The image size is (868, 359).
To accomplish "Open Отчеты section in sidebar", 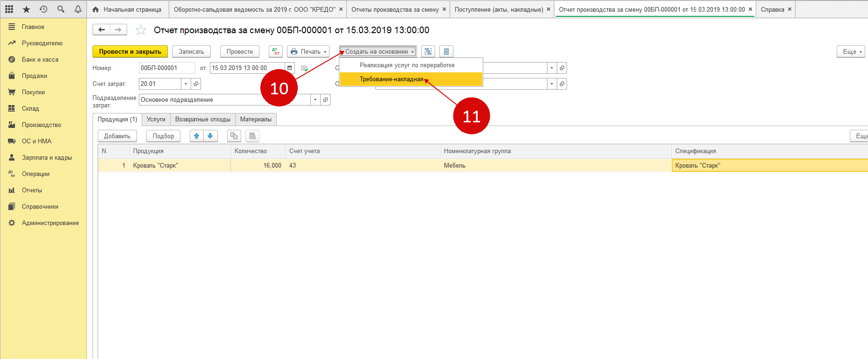I will [32, 190].
